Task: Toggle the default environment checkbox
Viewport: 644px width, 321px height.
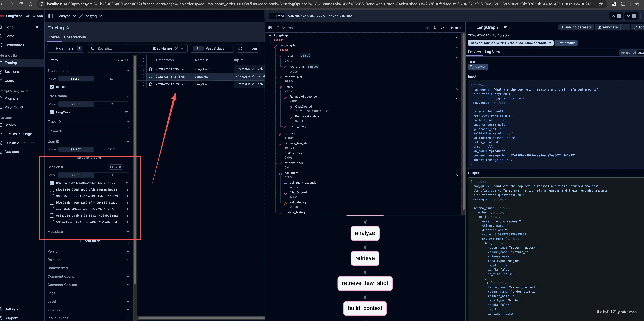Action: coord(52,87)
